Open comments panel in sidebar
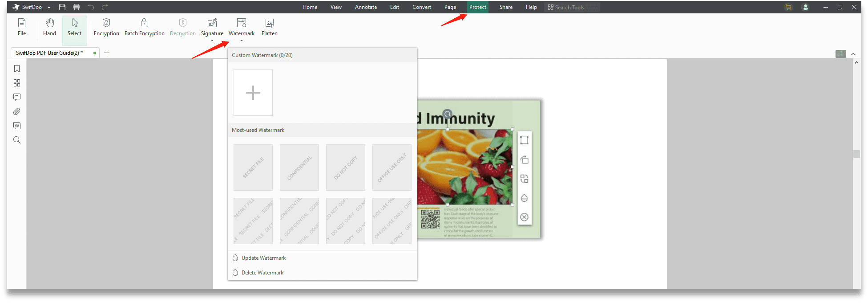Screen dimensions: 868x303 point(17,97)
